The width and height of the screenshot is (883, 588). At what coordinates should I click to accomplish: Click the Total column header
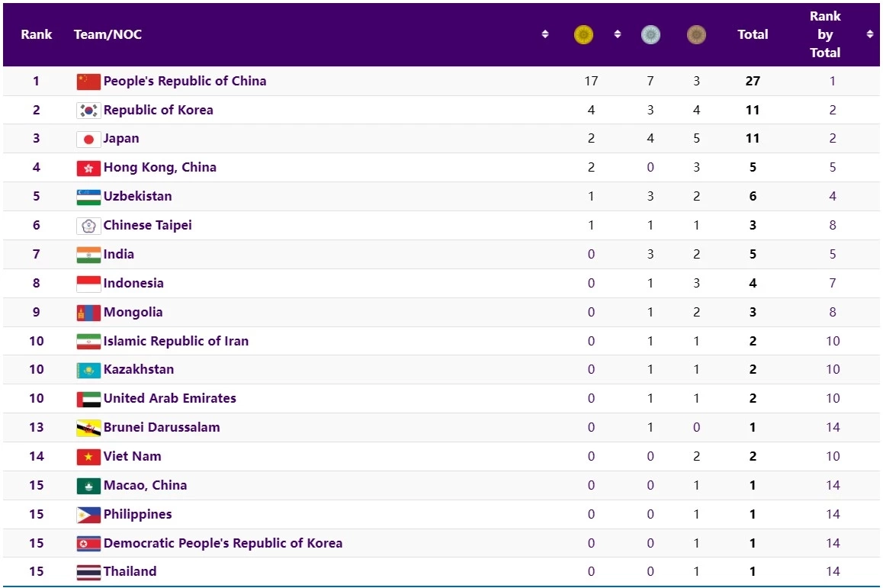[x=753, y=34]
